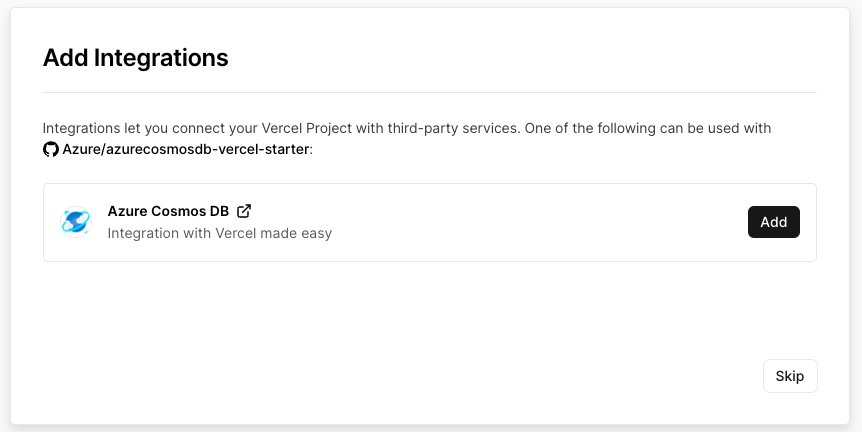Click the 'Integration with Vercel made easy' subtitle

coord(219,233)
